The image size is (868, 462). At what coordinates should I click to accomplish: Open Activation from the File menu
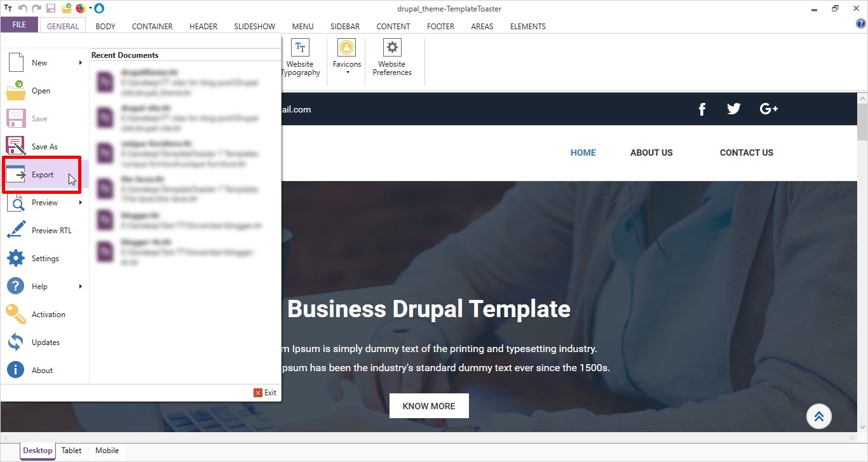(44, 315)
